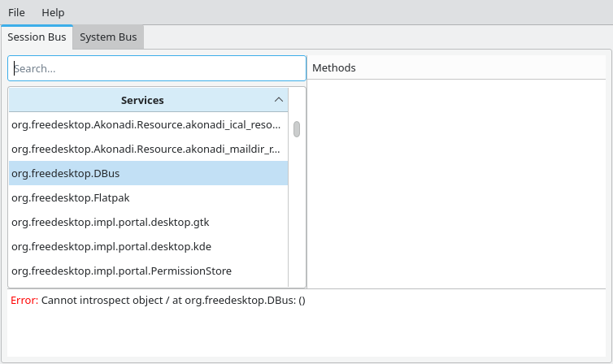
Task: Click the services list scrollbar handle
Action: [x=297, y=129]
